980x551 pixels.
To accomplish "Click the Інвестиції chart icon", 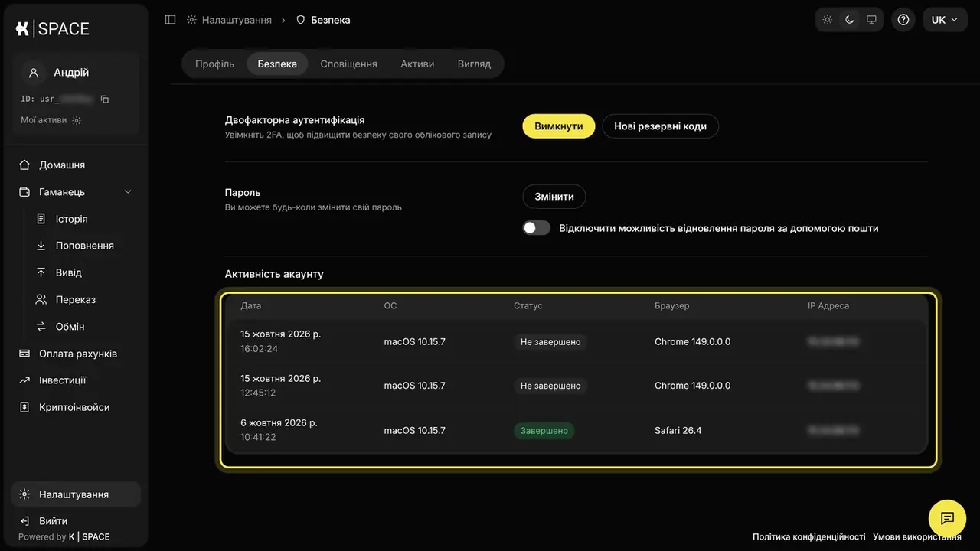I will pyautogui.click(x=24, y=380).
